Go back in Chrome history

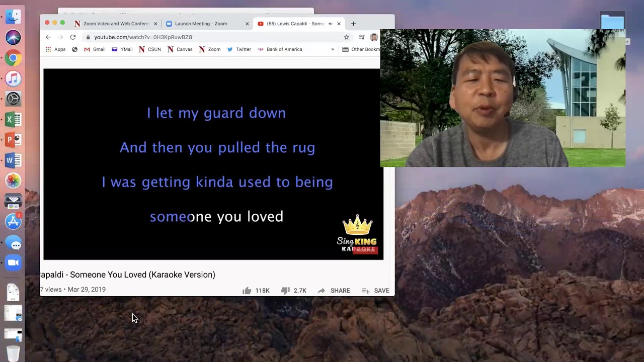click(x=48, y=37)
